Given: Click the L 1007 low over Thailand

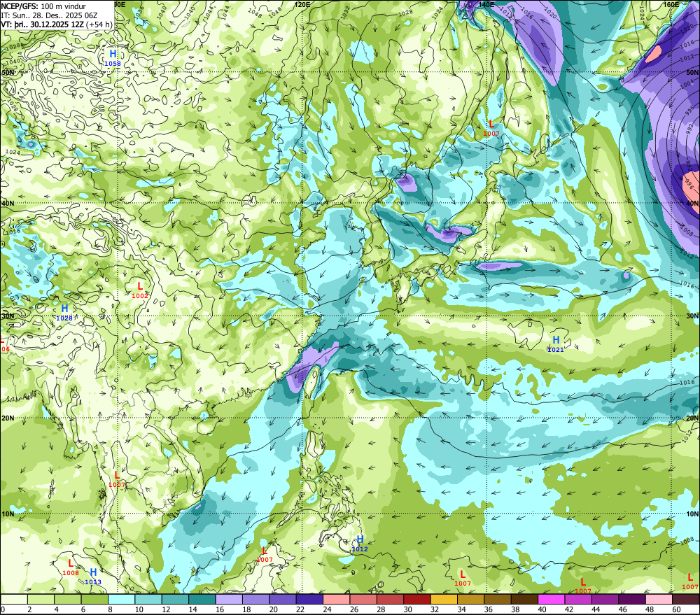Looking at the screenshot, I should point(117,479).
